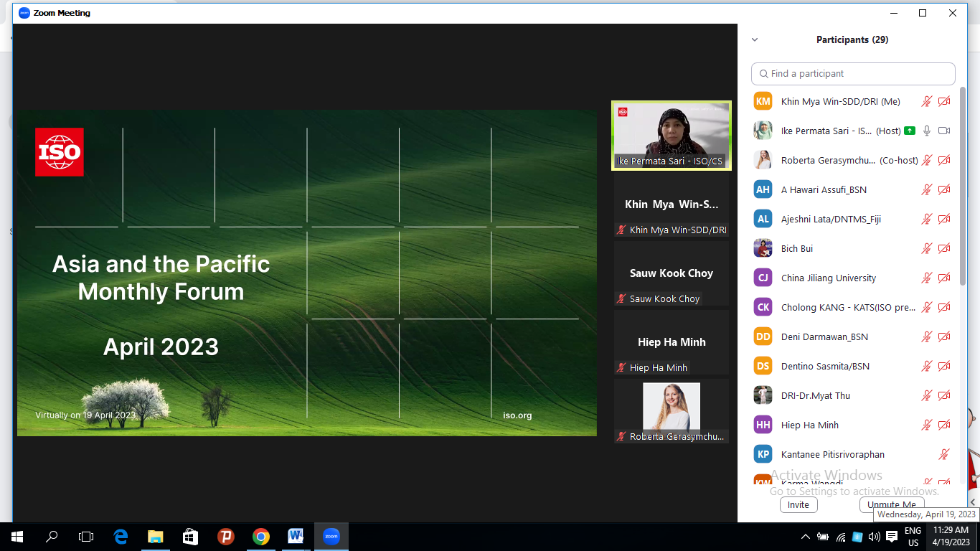The height and width of the screenshot is (551, 980).
Task: Select the KP avatar of Kantanee Pitisrivoraphan
Action: (x=763, y=455)
